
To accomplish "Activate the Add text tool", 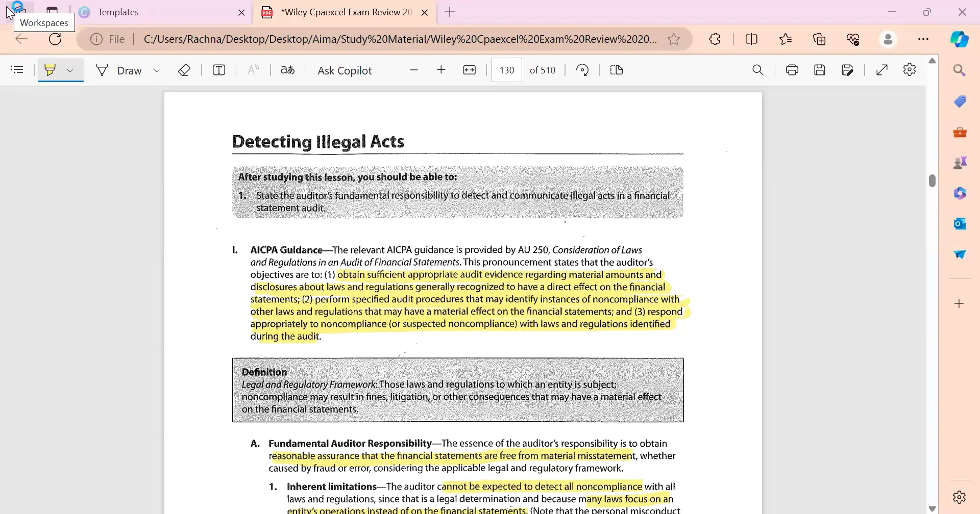I will tap(219, 70).
